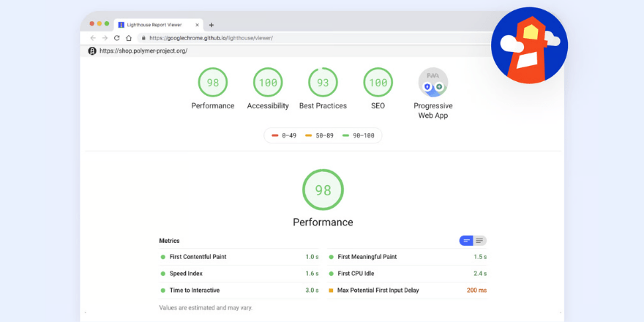
Task: Click the padlock icon in the address bar
Action: click(x=143, y=38)
